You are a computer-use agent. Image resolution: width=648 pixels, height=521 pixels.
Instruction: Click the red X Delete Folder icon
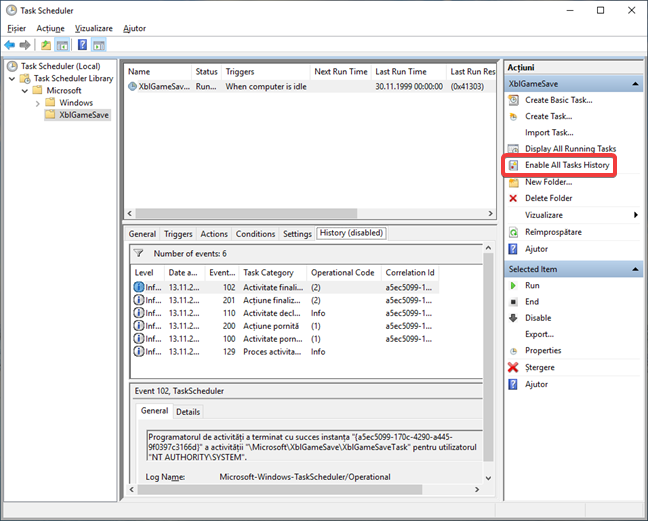(x=513, y=198)
